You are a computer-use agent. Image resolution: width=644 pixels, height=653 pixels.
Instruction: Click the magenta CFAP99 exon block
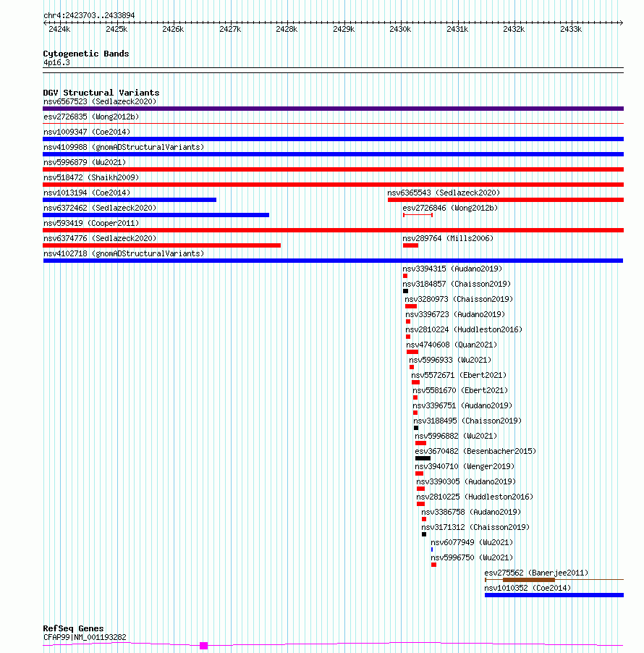pos(203,646)
